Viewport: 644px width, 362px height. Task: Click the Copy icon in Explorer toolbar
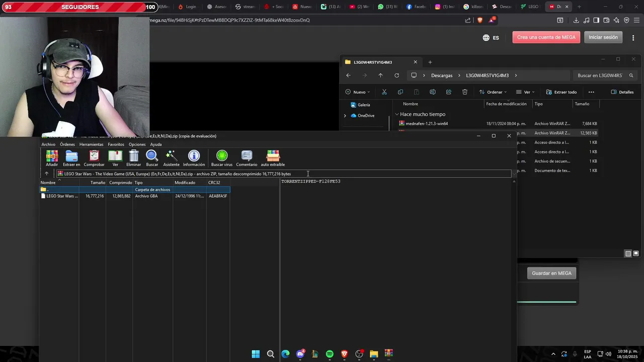click(x=400, y=92)
